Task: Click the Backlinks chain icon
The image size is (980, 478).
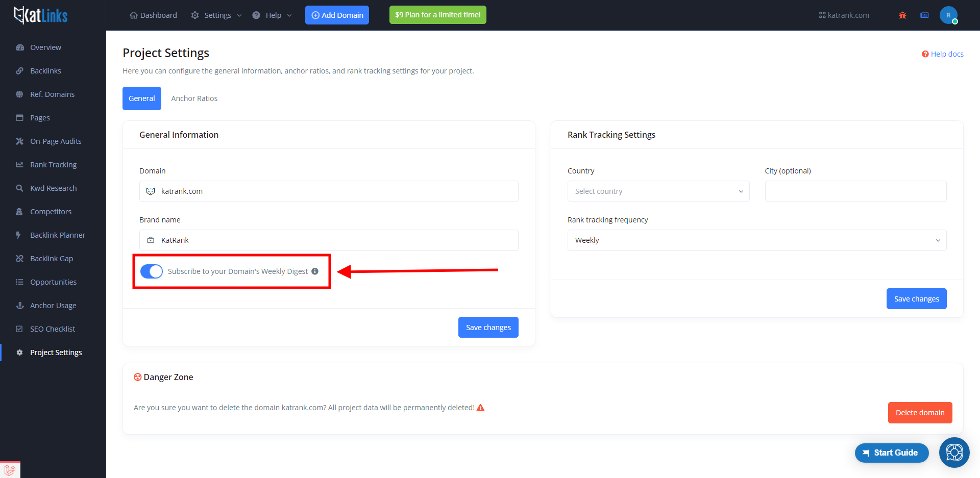Action: [x=19, y=71]
